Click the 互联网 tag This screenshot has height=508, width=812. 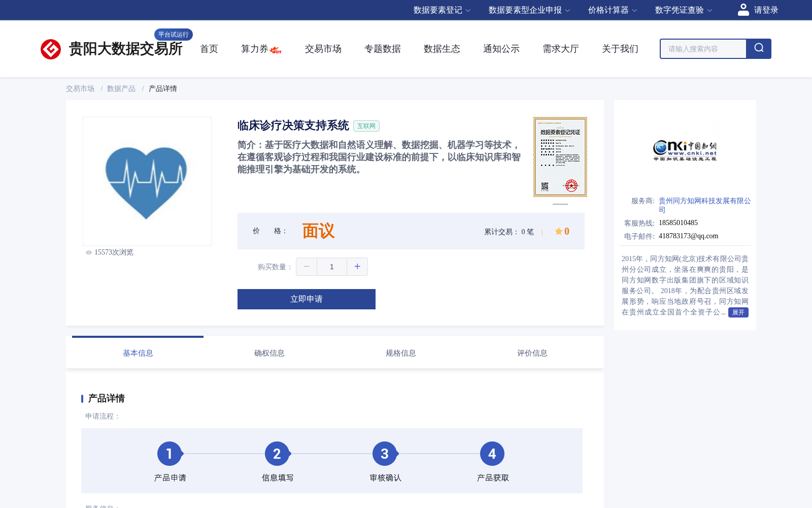[366, 126]
